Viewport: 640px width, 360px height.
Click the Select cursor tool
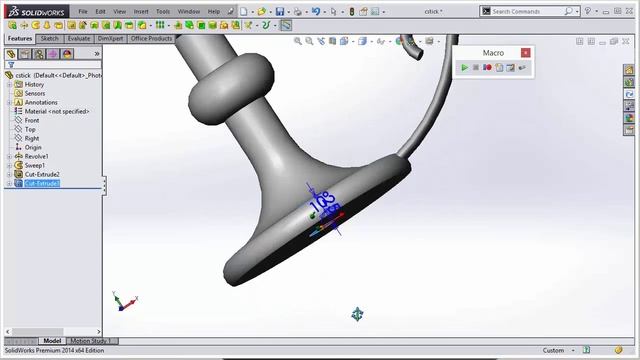pos(333,12)
